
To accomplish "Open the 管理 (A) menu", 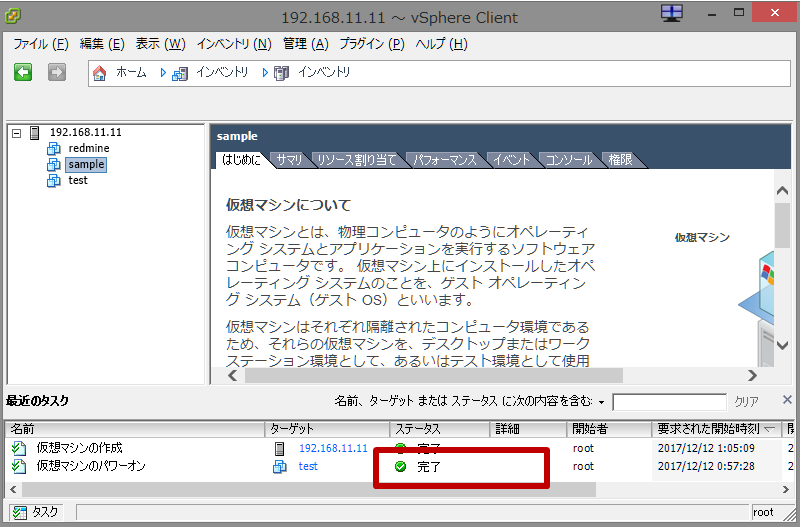I will (x=306, y=44).
